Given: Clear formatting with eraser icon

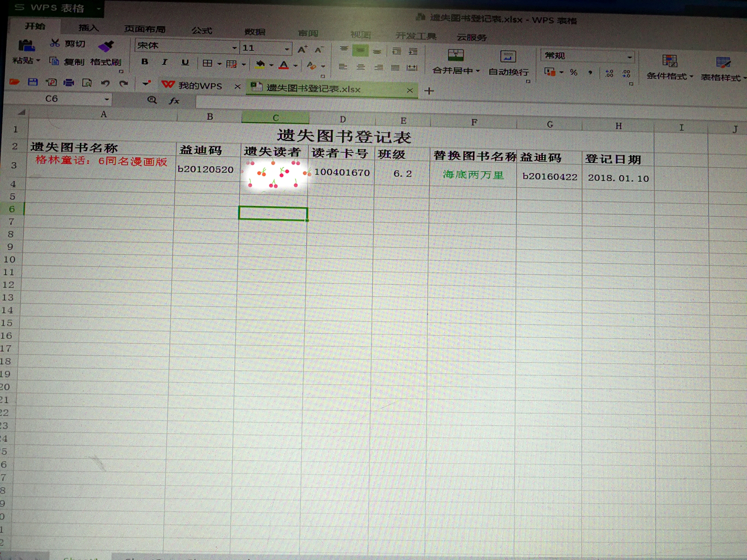Looking at the screenshot, I should pos(311,65).
